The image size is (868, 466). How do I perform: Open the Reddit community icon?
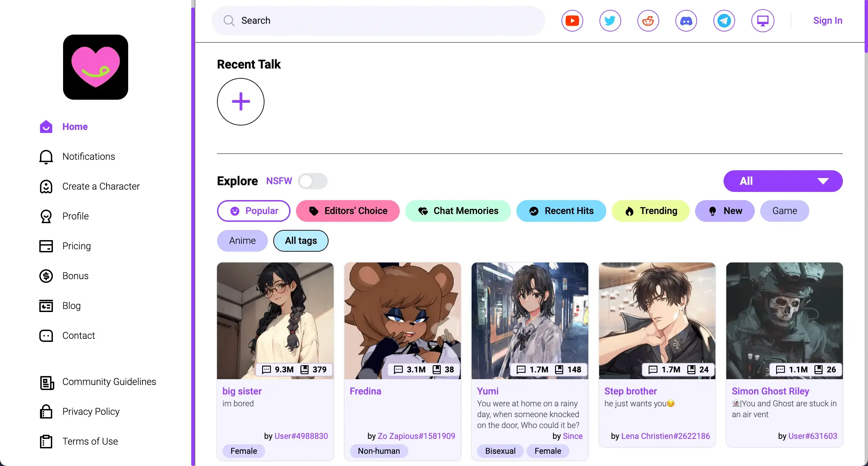tap(648, 20)
